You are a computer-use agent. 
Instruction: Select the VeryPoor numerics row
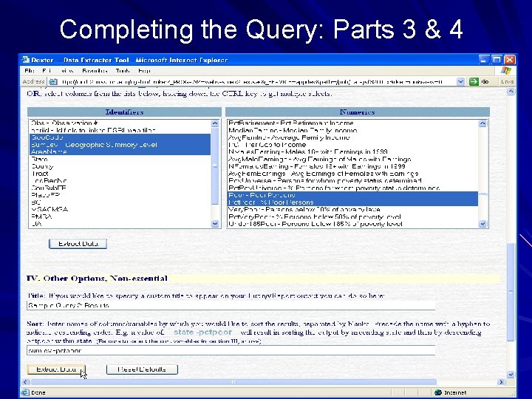352,209
